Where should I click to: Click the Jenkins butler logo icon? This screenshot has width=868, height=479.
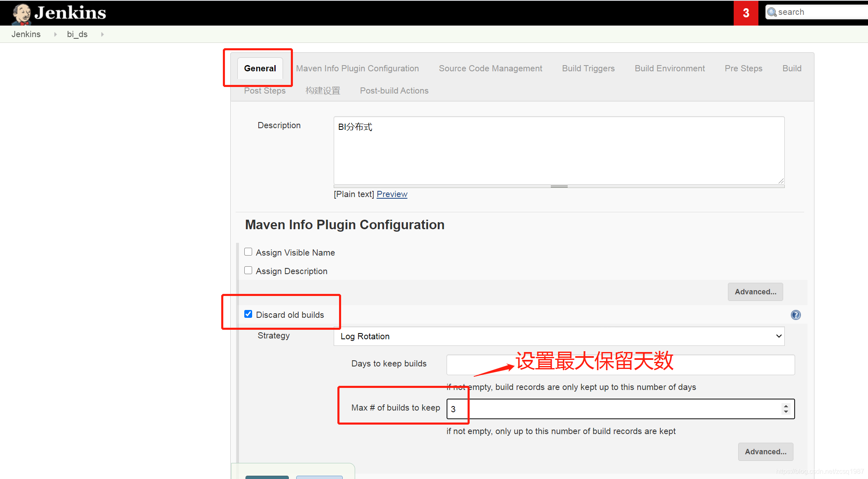[21, 13]
